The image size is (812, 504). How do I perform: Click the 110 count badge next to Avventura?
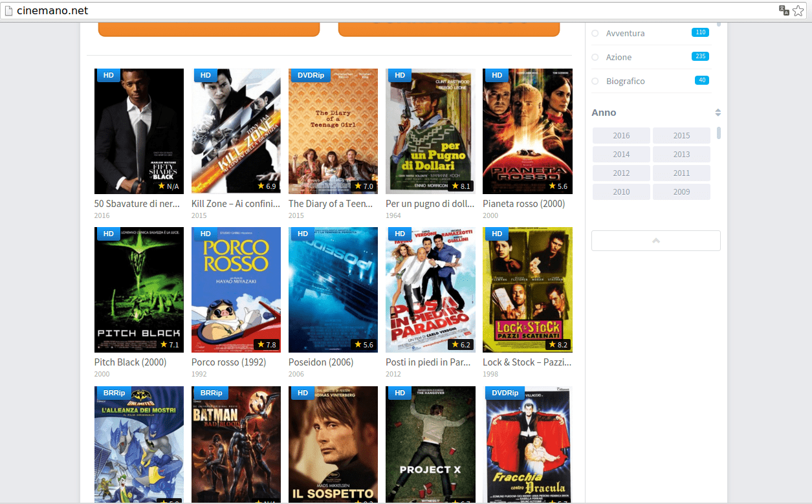point(700,32)
